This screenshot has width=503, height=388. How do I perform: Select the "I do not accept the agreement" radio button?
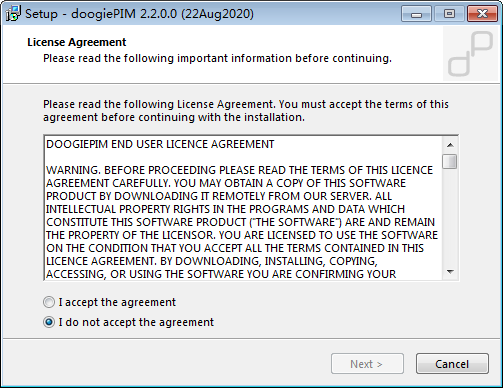pyautogui.click(x=49, y=322)
